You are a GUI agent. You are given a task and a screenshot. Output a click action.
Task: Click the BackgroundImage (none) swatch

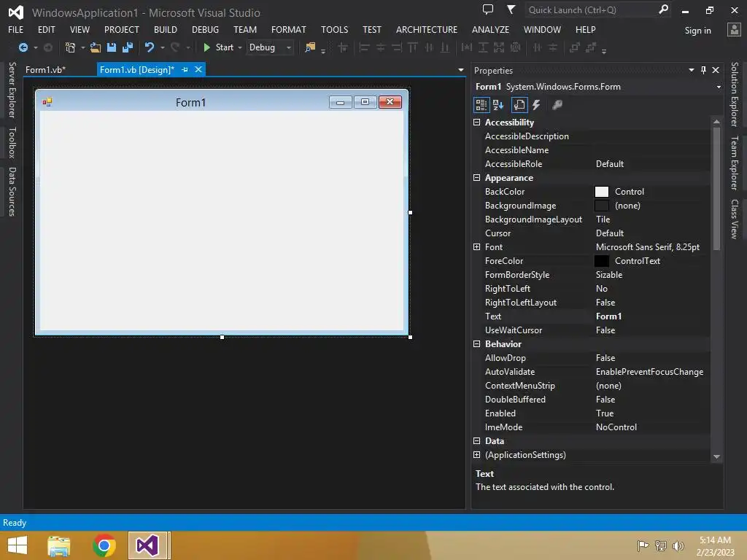click(x=602, y=206)
